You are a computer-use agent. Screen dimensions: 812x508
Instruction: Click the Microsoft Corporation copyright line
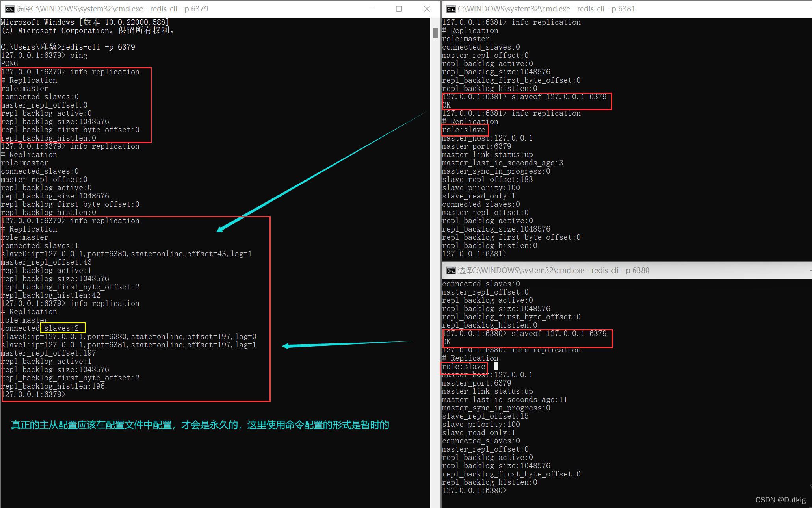(x=87, y=31)
